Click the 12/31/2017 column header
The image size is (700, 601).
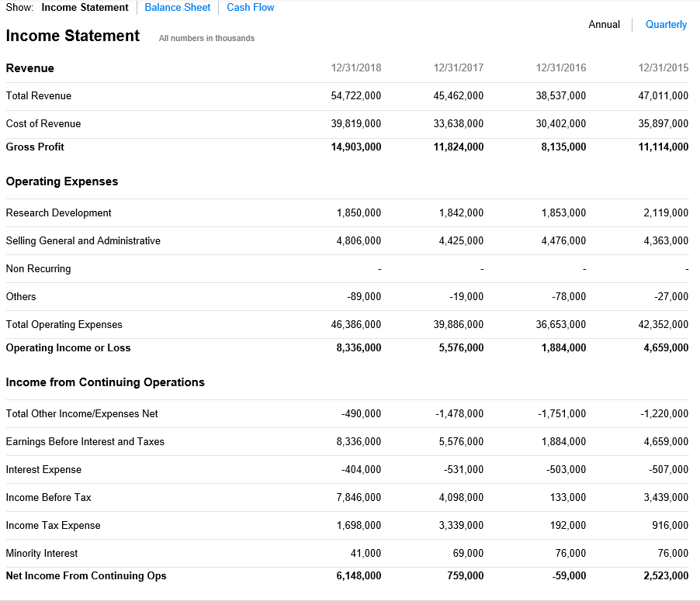458,67
